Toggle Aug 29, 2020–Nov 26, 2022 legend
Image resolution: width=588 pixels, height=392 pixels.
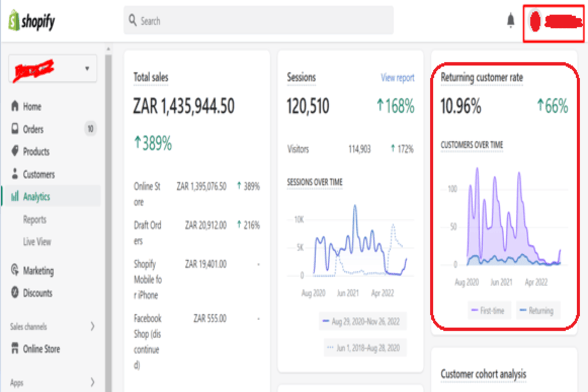(363, 321)
